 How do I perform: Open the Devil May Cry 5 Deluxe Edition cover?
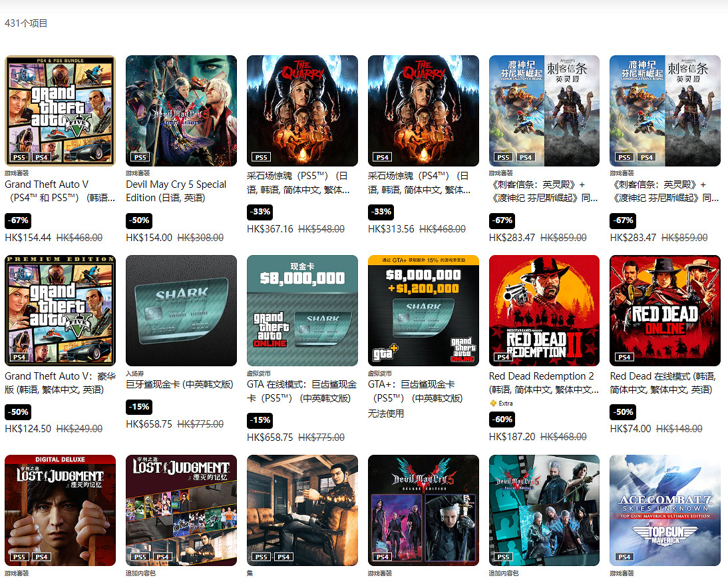pos(423,510)
